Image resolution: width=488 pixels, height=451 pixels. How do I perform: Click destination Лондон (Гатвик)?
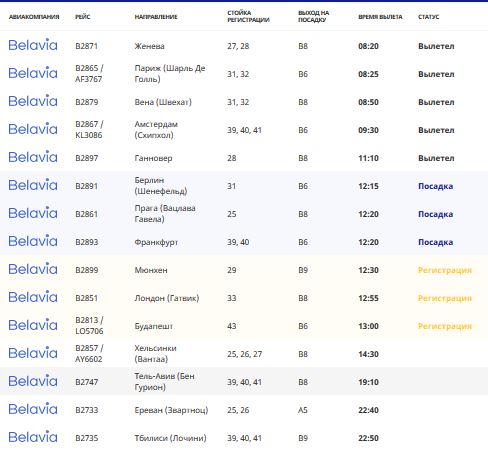coord(167,298)
